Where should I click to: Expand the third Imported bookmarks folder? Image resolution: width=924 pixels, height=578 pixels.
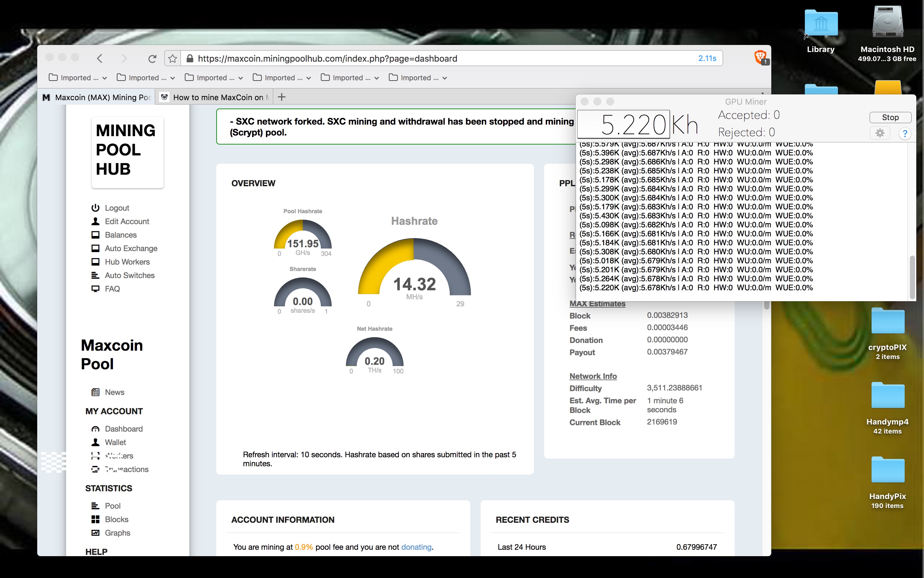pos(214,78)
